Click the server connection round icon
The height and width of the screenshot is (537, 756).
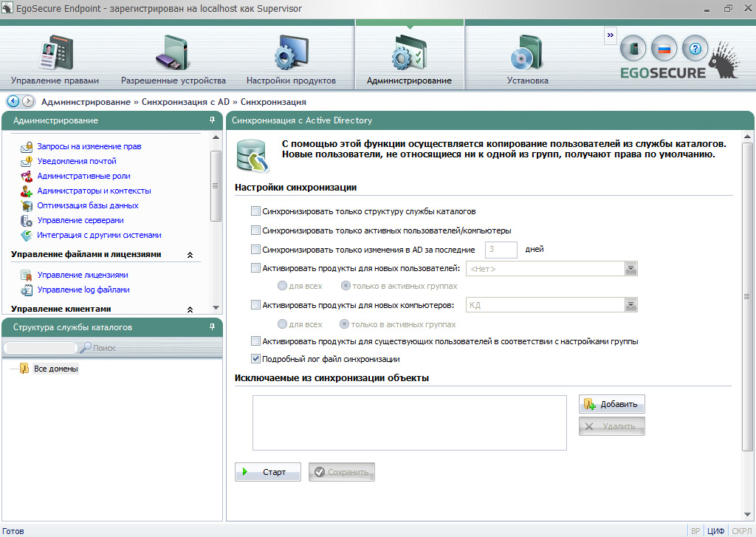(x=633, y=48)
